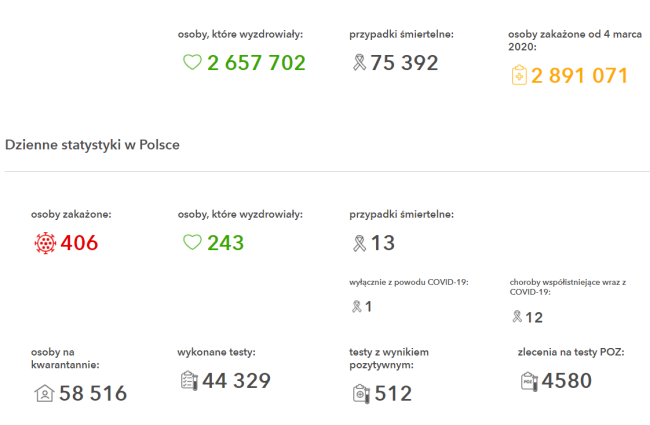Screen dimensions: 650x425
Task: Click the osoby na kwarantannie label
Action: click(65, 358)
